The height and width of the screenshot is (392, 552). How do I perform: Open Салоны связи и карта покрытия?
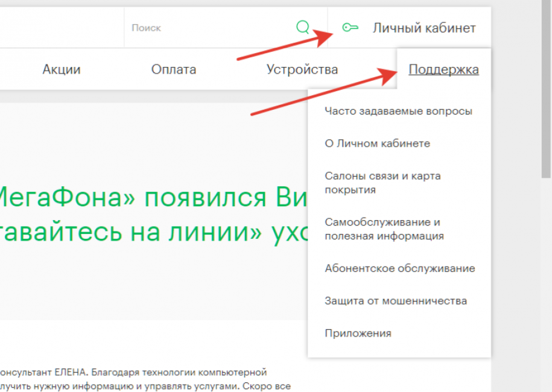tap(382, 183)
